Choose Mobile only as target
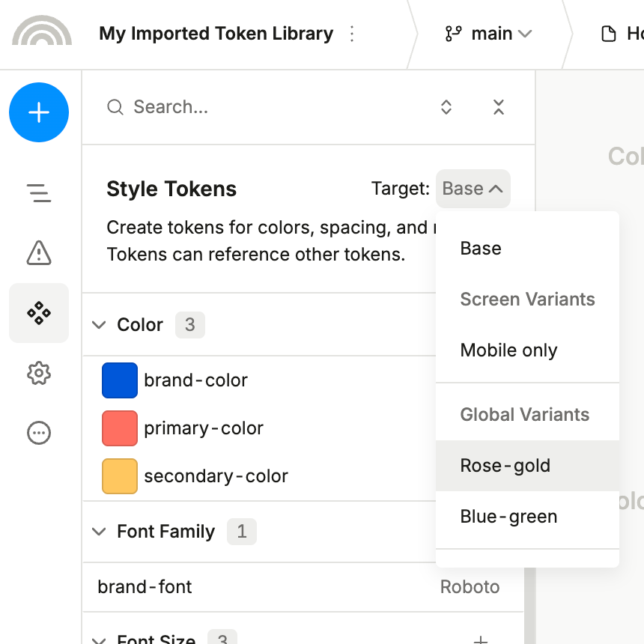This screenshot has width=644, height=644. click(x=508, y=350)
